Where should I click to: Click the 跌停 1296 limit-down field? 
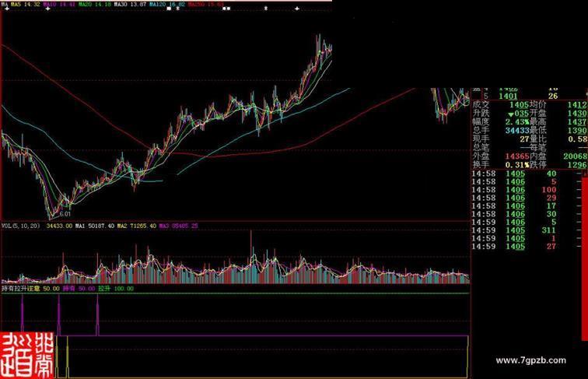coord(558,165)
